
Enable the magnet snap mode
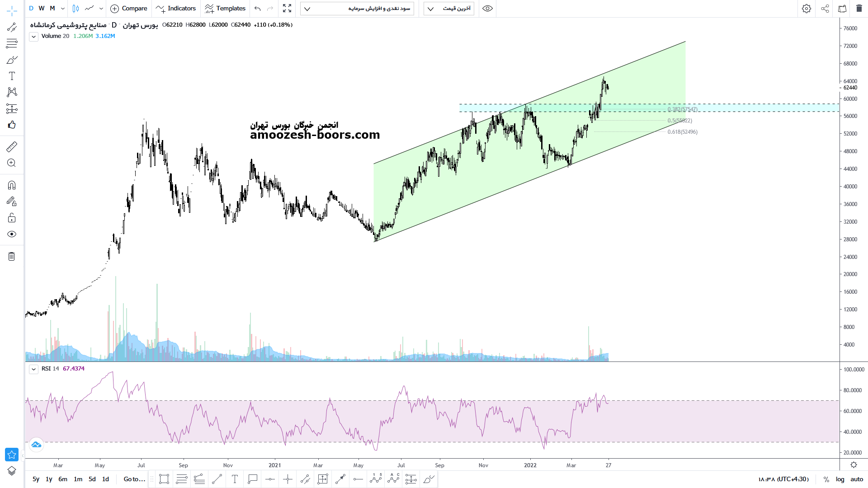coord(12,185)
